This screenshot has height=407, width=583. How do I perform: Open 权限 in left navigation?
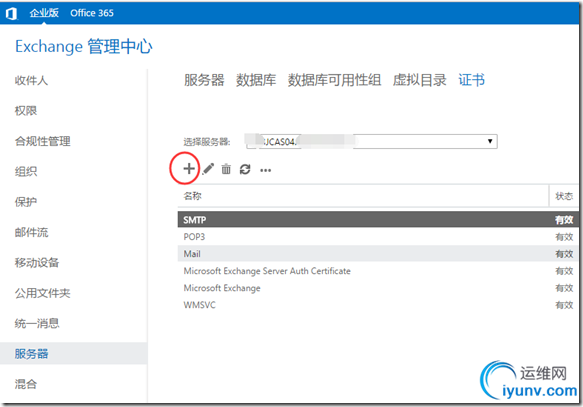26,111
